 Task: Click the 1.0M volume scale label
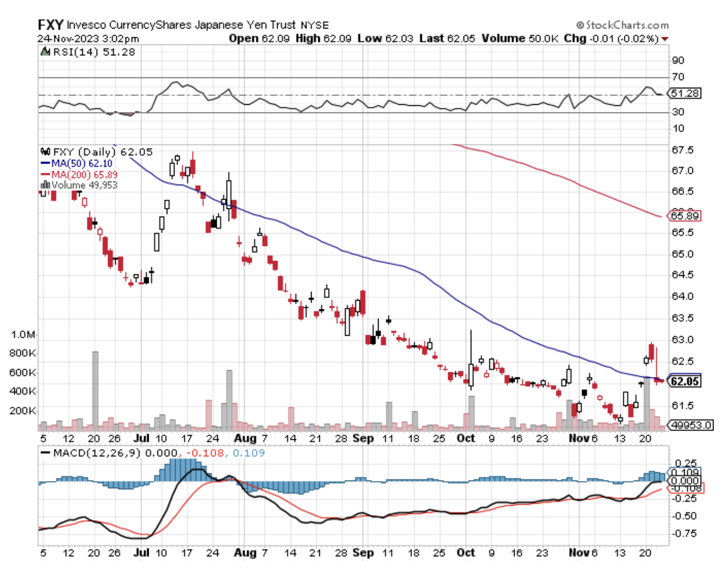click(23, 335)
